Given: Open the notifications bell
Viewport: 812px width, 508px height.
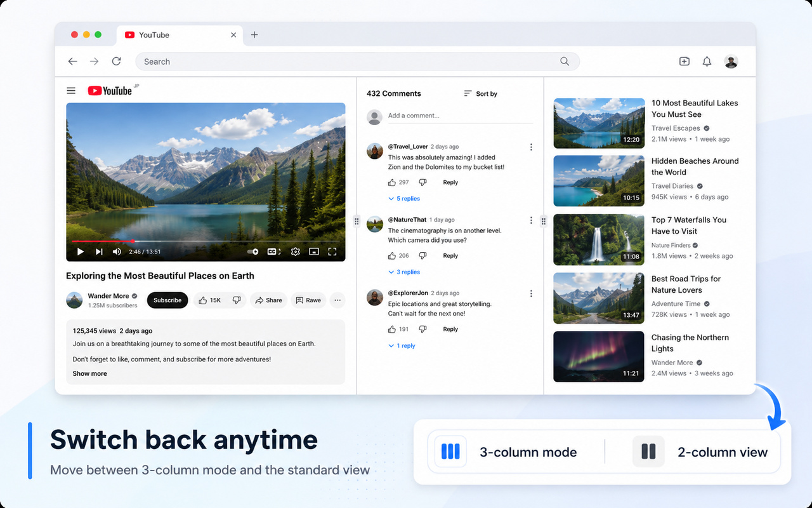Looking at the screenshot, I should (707, 62).
